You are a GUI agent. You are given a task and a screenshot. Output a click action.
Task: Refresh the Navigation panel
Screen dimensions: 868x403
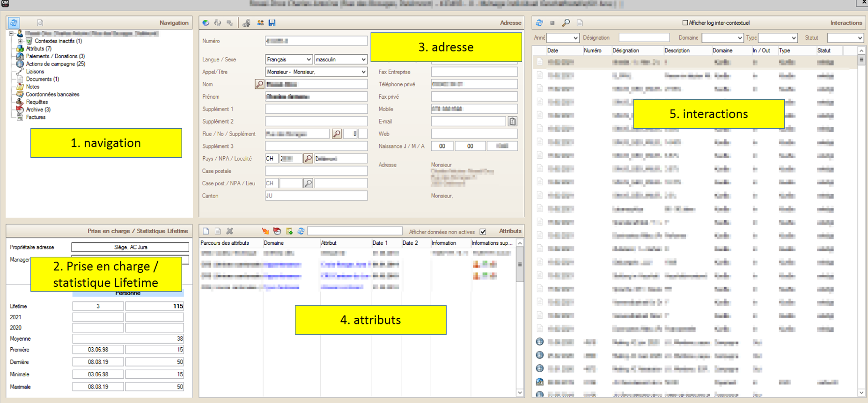tap(14, 22)
